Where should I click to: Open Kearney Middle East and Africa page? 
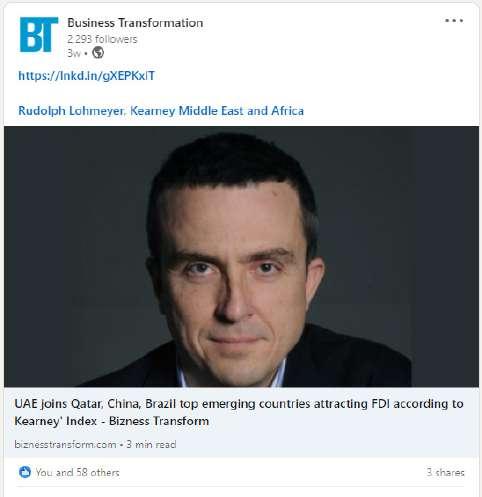point(217,111)
